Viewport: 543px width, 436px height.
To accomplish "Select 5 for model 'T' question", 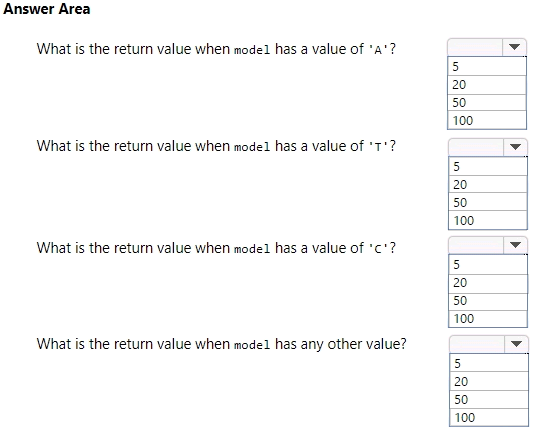I will 488,167.
